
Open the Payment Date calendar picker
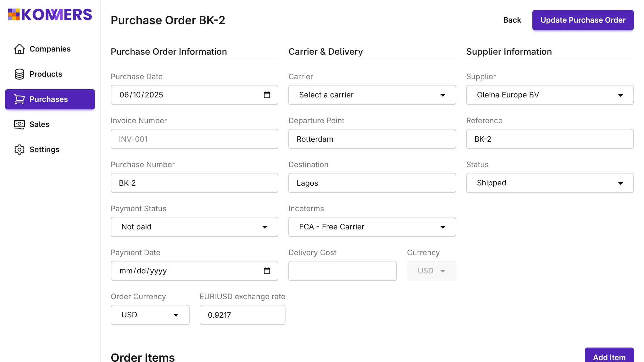[x=267, y=271]
